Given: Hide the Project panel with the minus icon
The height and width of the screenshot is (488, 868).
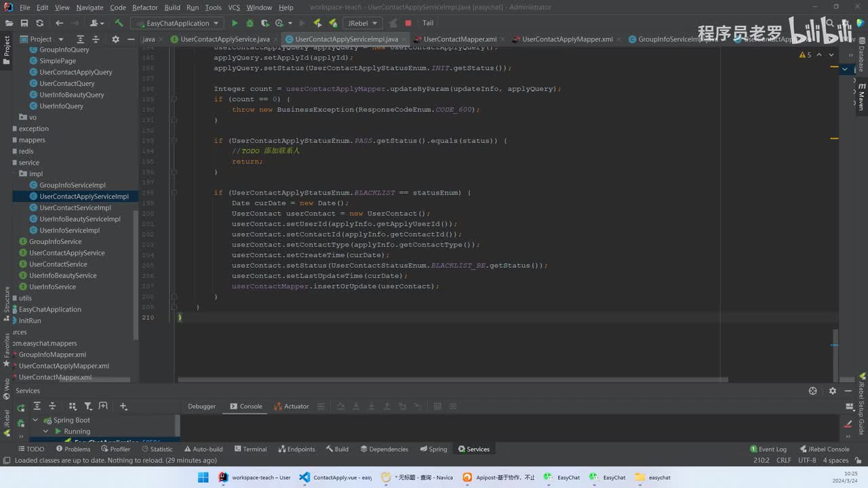Looking at the screenshot, I should click(x=130, y=39).
